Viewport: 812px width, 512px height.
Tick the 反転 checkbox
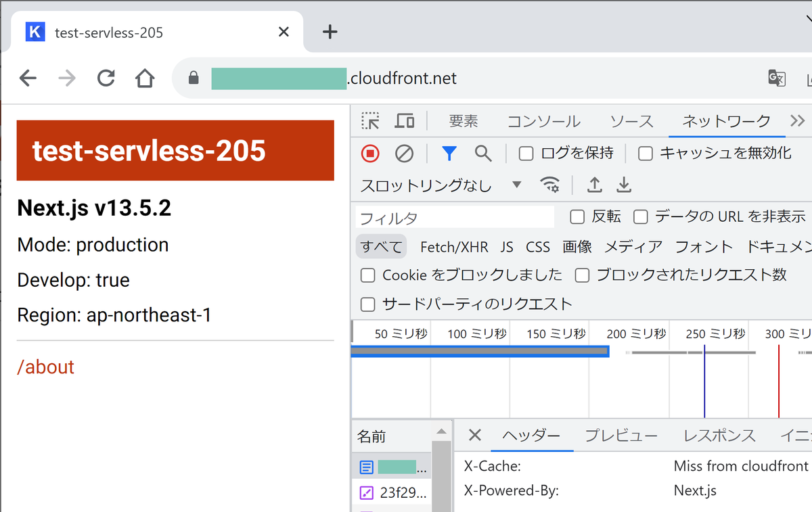tap(577, 216)
